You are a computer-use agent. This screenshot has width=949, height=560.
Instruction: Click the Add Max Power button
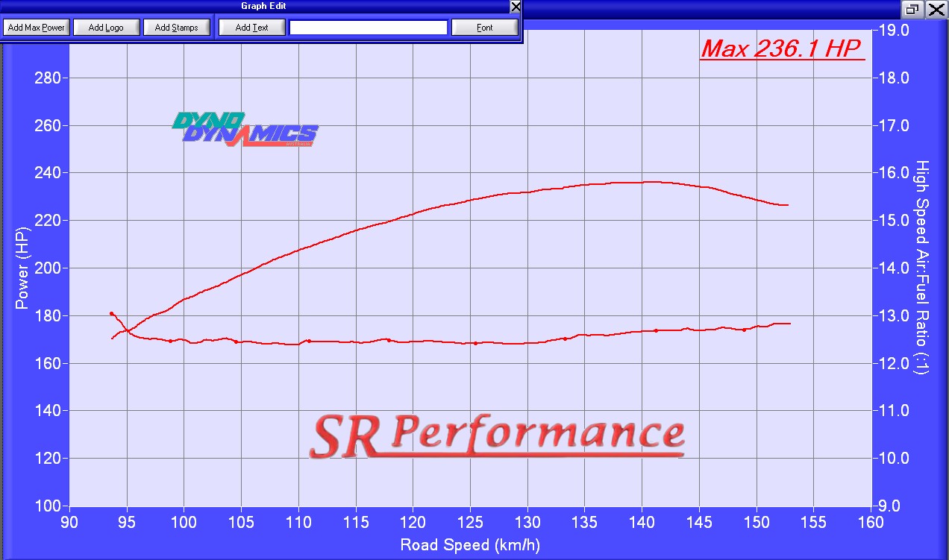(37, 28)
